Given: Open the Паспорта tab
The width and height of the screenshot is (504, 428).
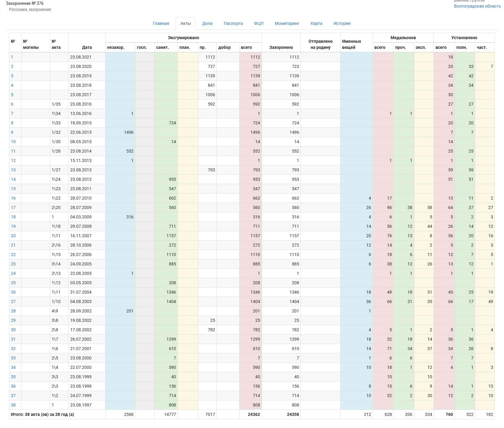Looking at the screenshot, I should coord(233,23).
